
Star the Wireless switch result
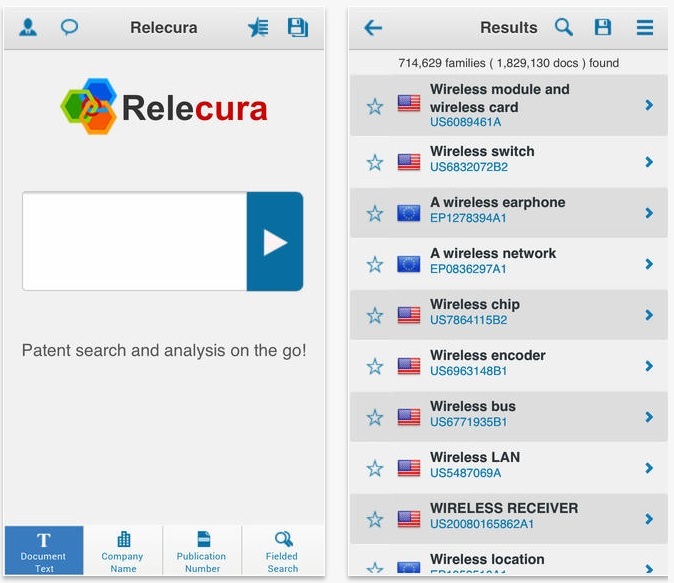click(x=374, y=163)
